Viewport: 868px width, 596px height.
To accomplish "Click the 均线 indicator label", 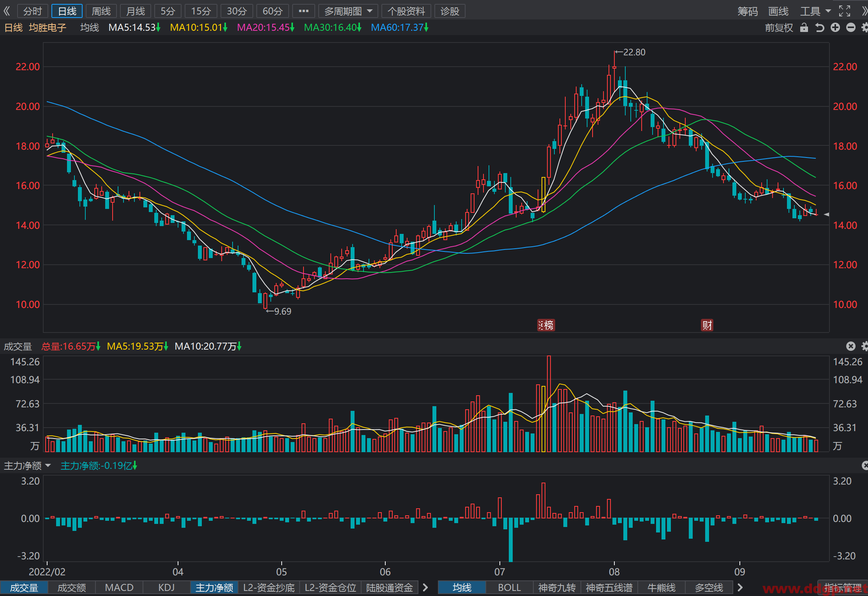I will point(90,28).
